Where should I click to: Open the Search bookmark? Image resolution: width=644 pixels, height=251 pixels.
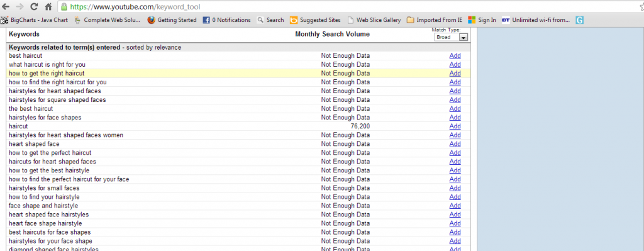click(x=270, y=20)
